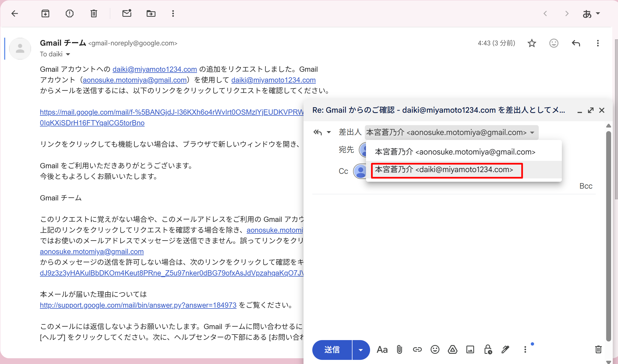Add emoji reaction to the message
This screenshot has height=364, width=618.
point(554,43)
